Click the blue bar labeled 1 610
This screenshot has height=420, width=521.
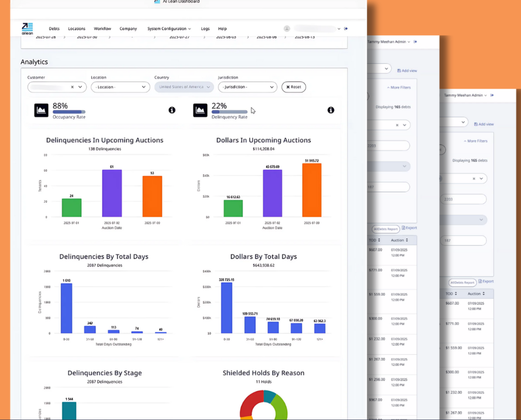[66, 308]
